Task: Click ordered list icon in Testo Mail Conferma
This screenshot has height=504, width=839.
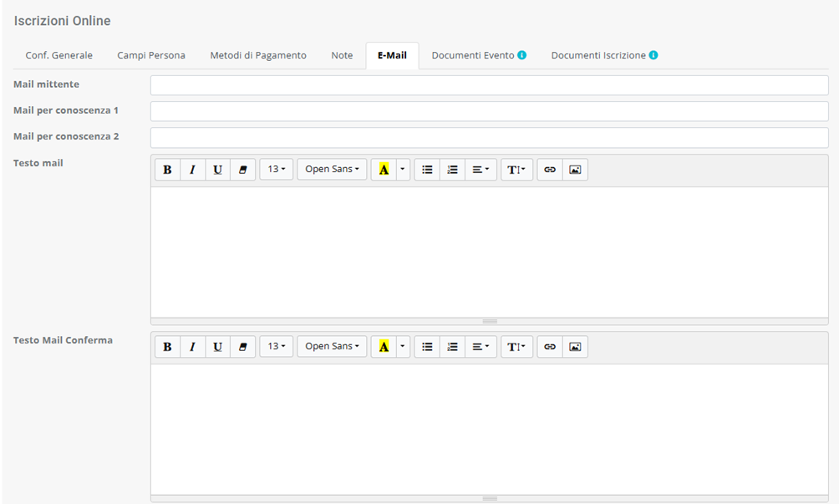Action: click(452, 347)
